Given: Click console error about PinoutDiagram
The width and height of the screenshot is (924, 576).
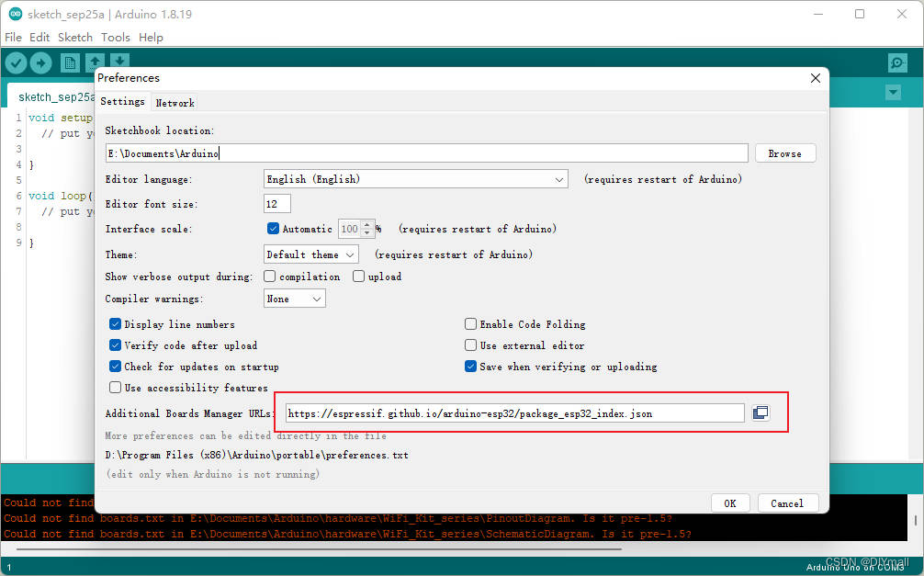Looking at the screenshot, I should pyautogui.click(x=338, y=518).
